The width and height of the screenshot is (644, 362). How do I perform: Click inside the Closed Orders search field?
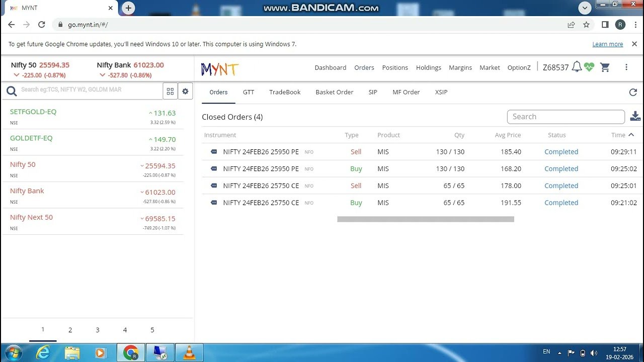pos(566,116)
